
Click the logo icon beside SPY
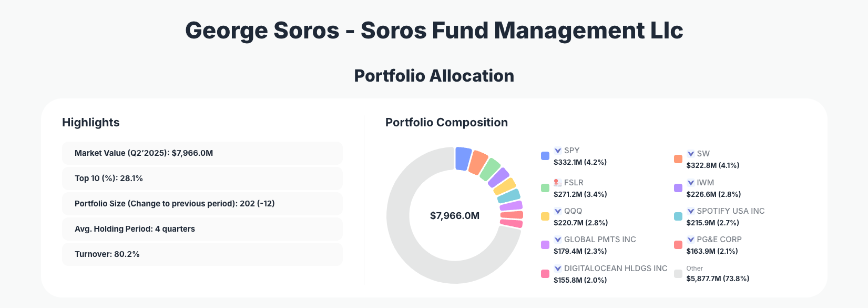(558, 151)
